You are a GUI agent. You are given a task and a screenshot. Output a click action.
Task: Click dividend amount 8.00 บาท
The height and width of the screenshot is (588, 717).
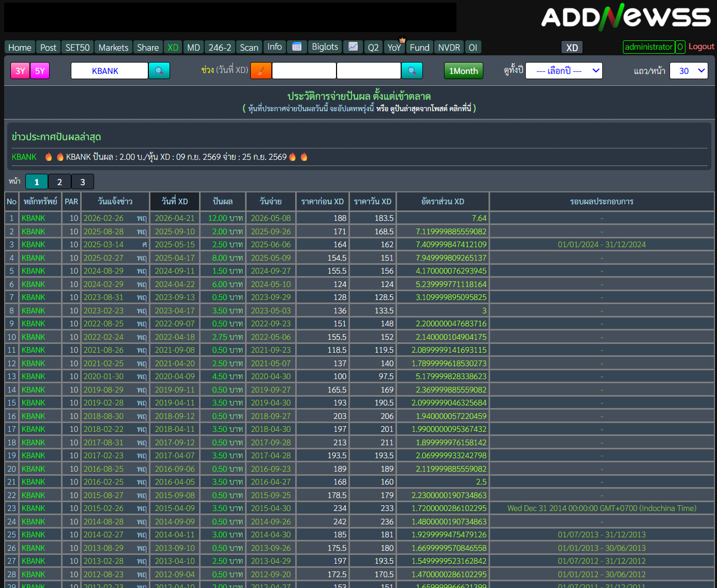pyautogui.click(x=227, y=258)
